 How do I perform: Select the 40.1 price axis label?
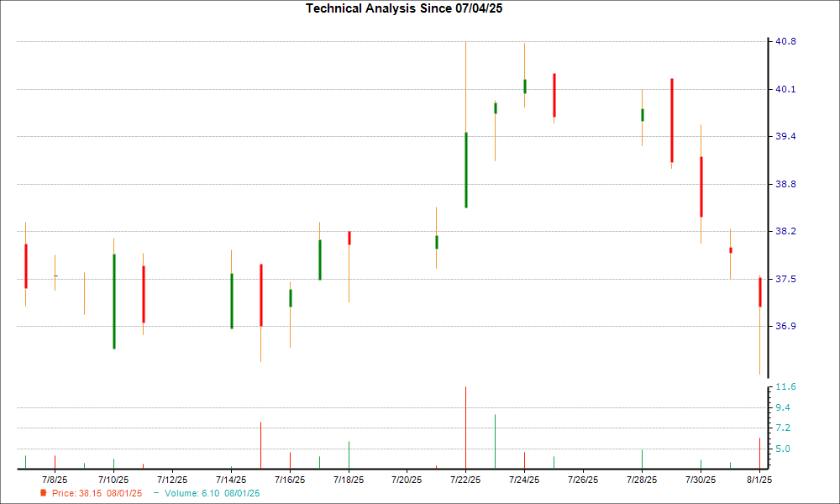point(785,89)
